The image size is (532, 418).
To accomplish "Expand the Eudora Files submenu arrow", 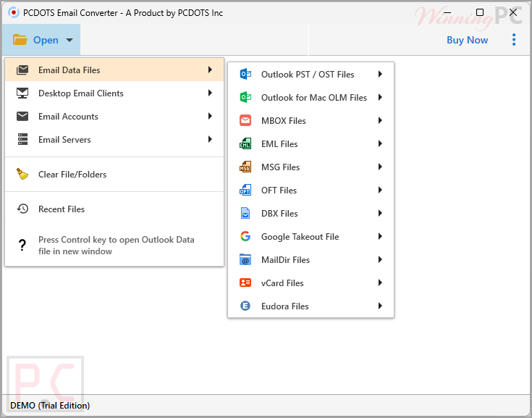I will coord(380,306).
